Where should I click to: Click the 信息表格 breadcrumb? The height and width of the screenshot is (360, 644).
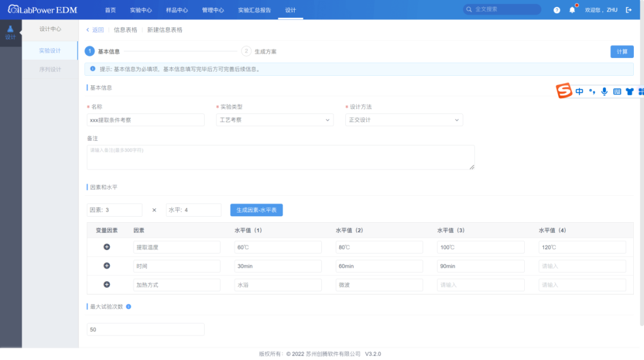tap(125, 30)
